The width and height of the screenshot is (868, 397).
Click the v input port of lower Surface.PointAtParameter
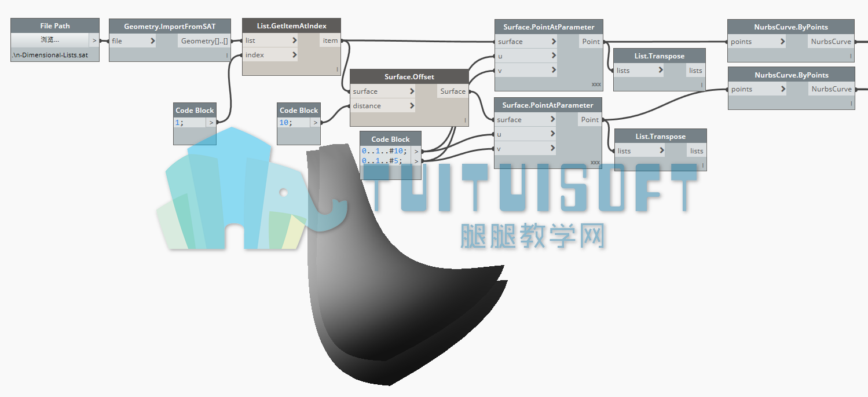pyautogui.click(x=525, y=148)
